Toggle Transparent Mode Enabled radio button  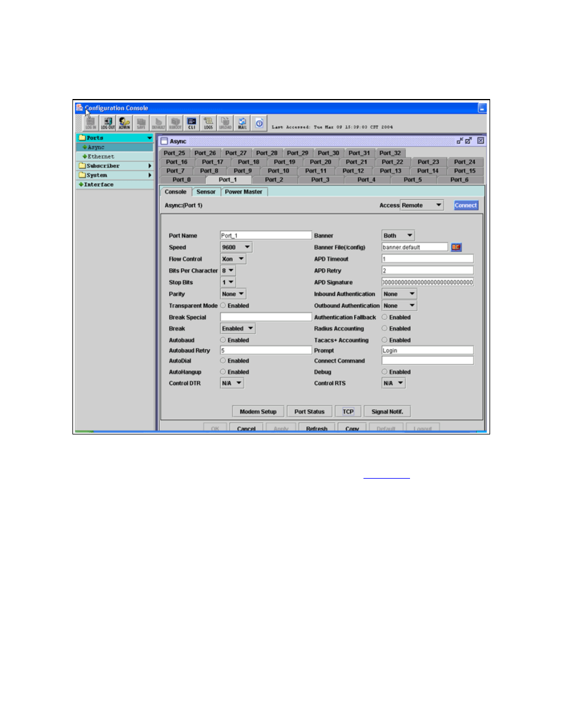point(223,305)
